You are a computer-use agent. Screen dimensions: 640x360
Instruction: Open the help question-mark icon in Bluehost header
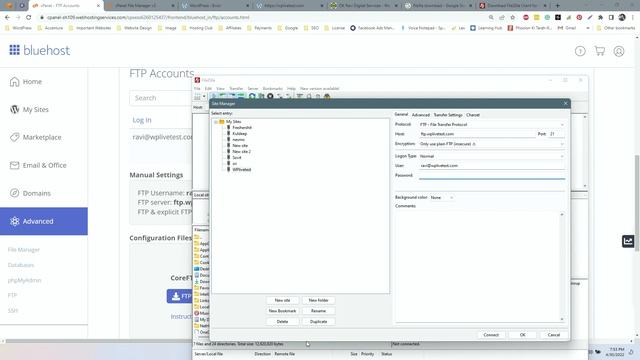point(580,51)
